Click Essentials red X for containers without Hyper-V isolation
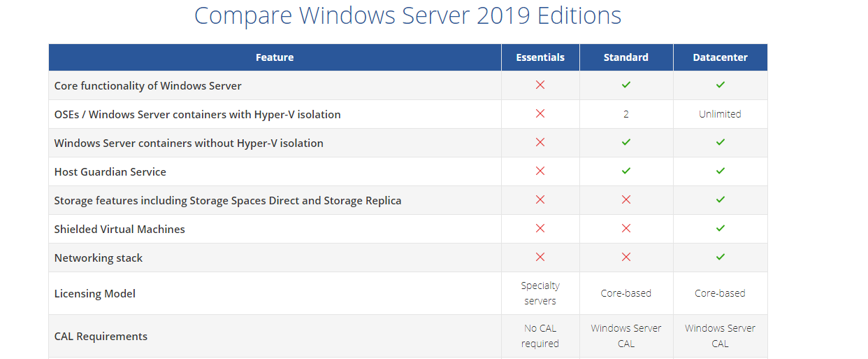Screen dimensions: 868x359 point(540,142)
